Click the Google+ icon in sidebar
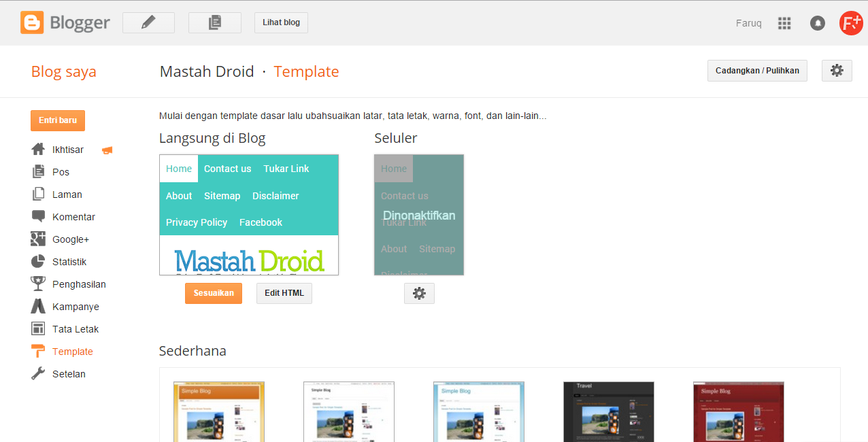 point(38,239)
